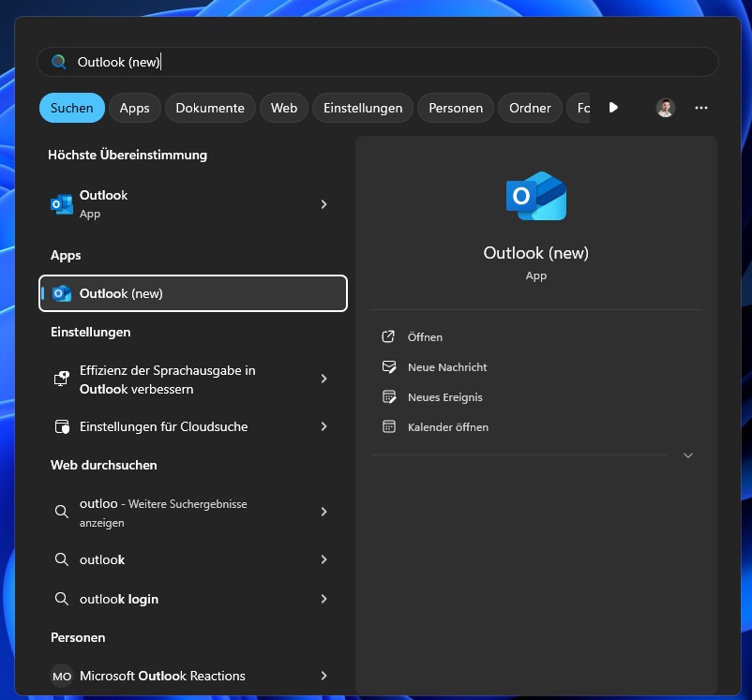The image size is (752, 700).
Task: Click the Neue Nachricht compose icon
Action: (389, 367)
